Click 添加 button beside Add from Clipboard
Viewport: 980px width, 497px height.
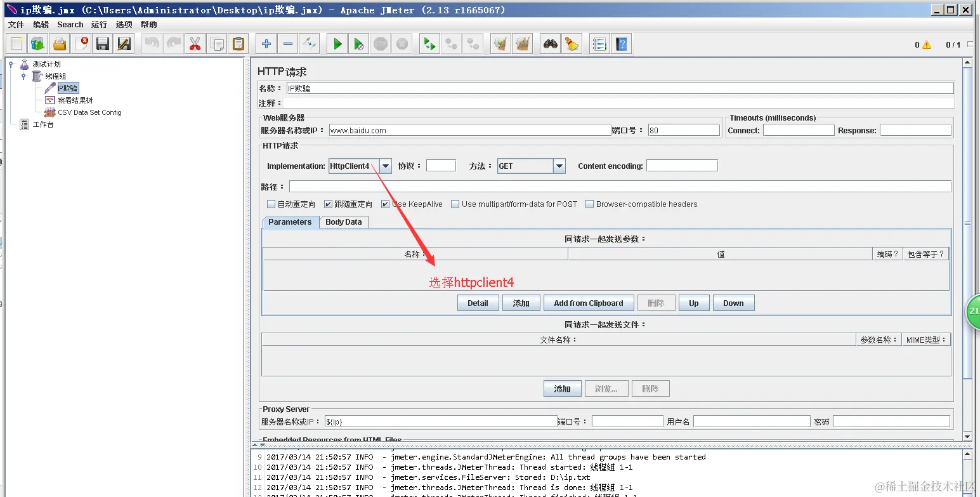pos(521,303)
